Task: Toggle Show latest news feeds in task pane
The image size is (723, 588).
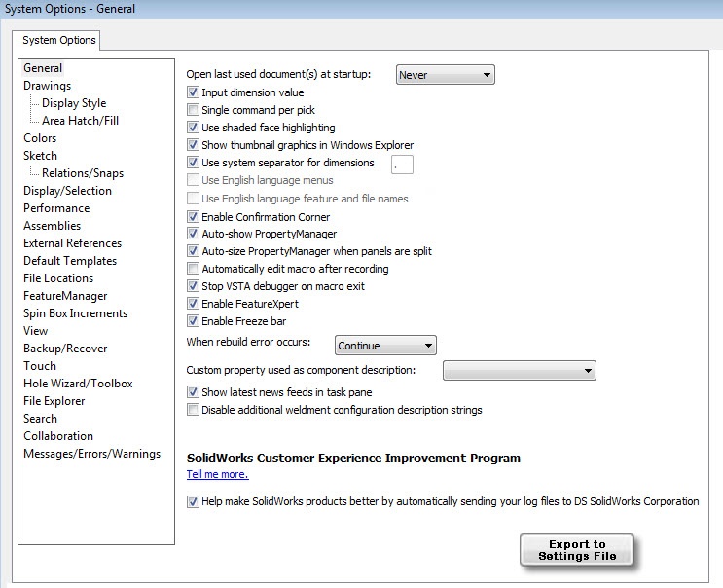Action: 193,392
